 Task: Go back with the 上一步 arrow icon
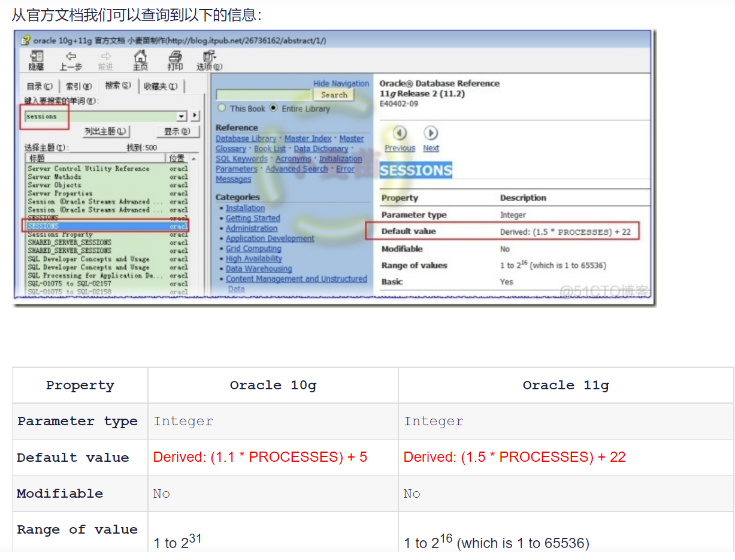[71, 57]
